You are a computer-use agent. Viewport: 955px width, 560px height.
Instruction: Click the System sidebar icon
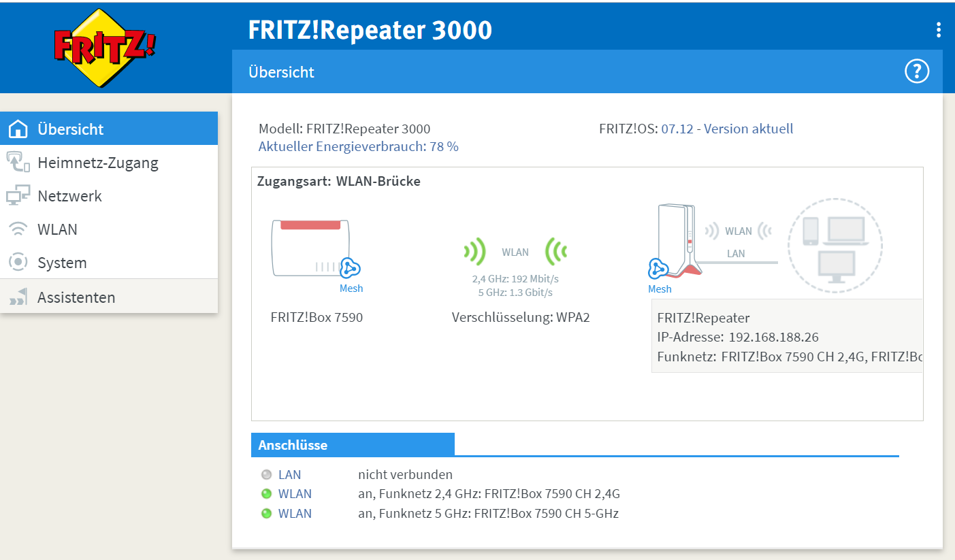(x=18, y=262)
